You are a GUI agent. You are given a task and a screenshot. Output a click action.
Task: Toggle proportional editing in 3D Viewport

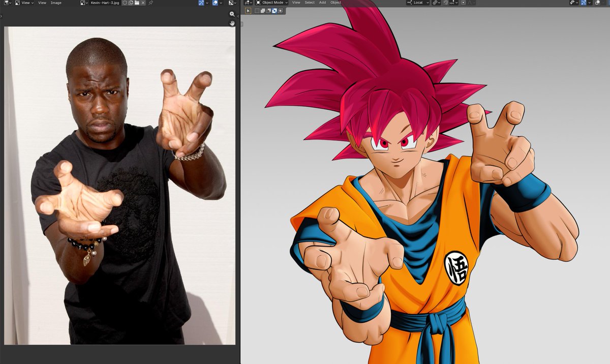[x=463, y=3]
